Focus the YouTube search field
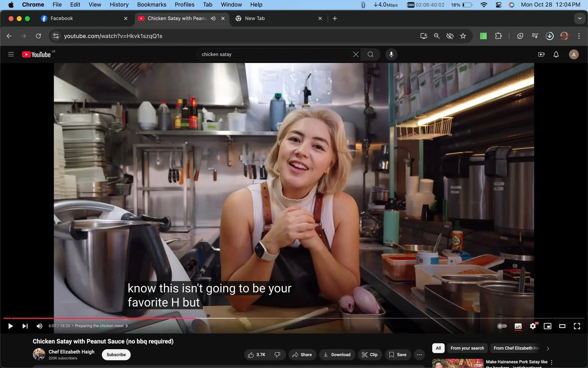Image resolution: width=588 pixels, height=368 pixels. [276, 54]
